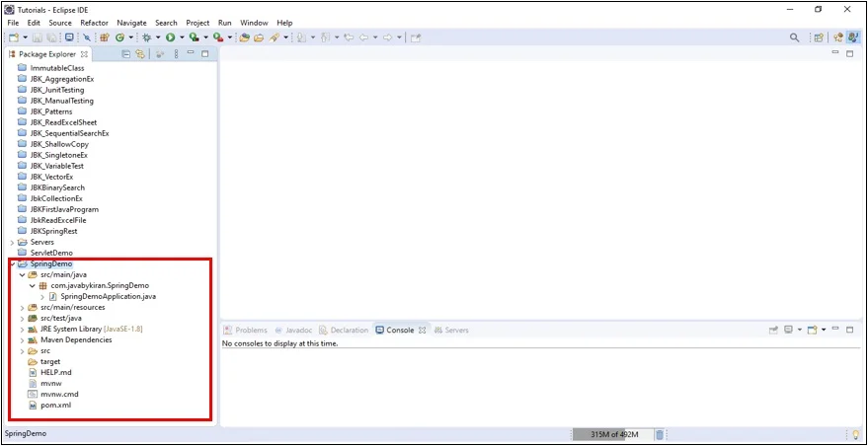Select the mvnw.cmd file
The height and width of the screenshot is (446, 868).
(x=60, y=394)
